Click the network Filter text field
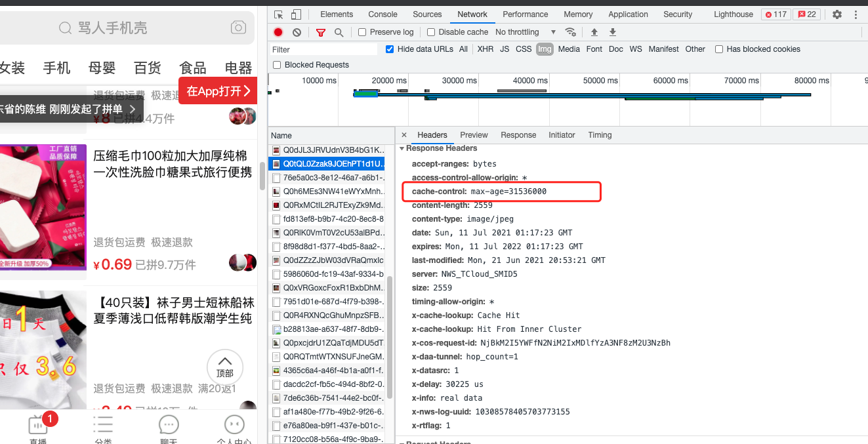The height and width of the screenshot is (444, 868). click(323, 49)
